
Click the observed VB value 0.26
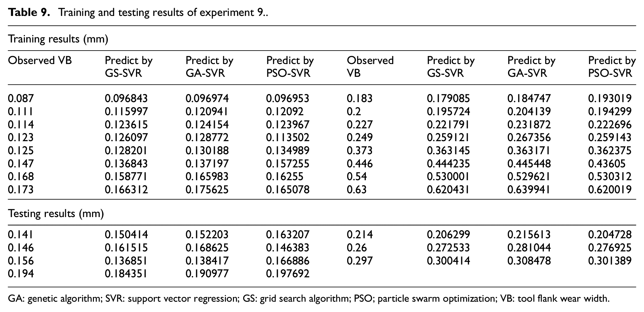coord(357,248)
